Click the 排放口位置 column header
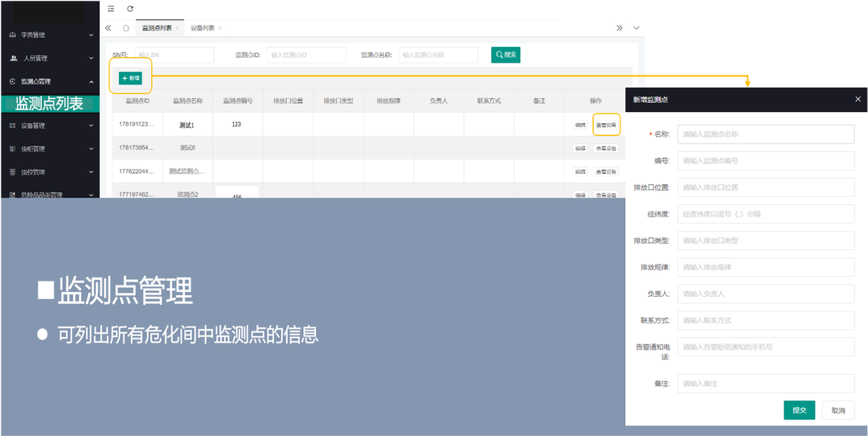 pos(288,101)
